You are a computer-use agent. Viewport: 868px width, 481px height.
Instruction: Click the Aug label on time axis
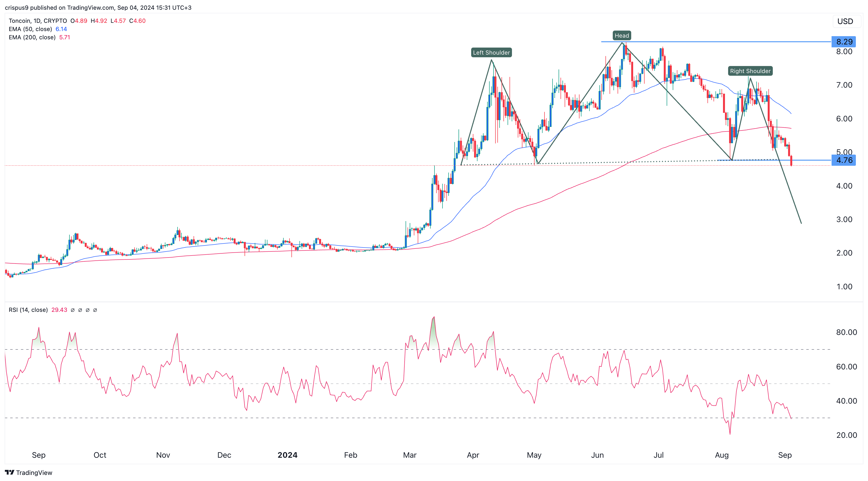click(722, 455)
